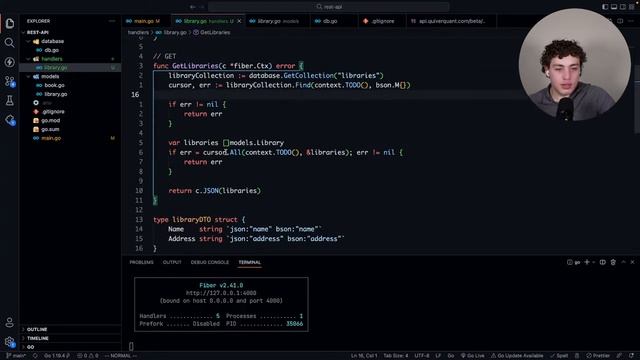Click Ln 16, Col 1 indicator
The image size is (640, 360).
364,356
